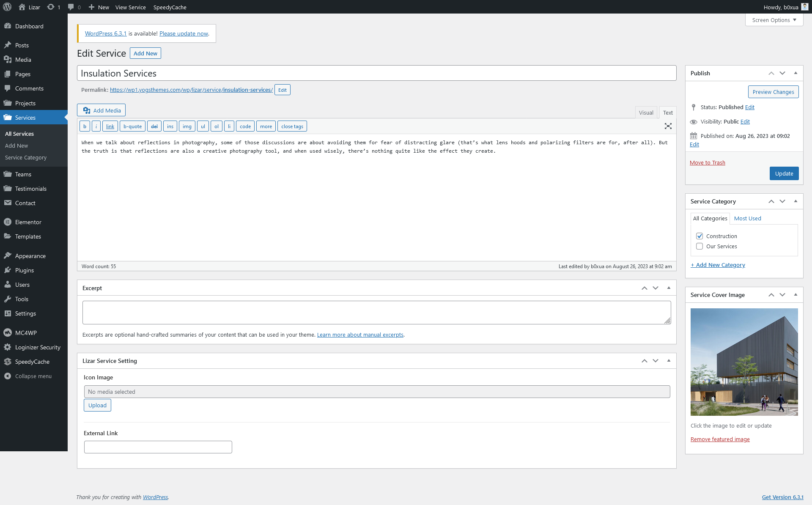
Task: Uncheck the Construction category checkbox
Action: pyautogui.click(x=700, y=236)
